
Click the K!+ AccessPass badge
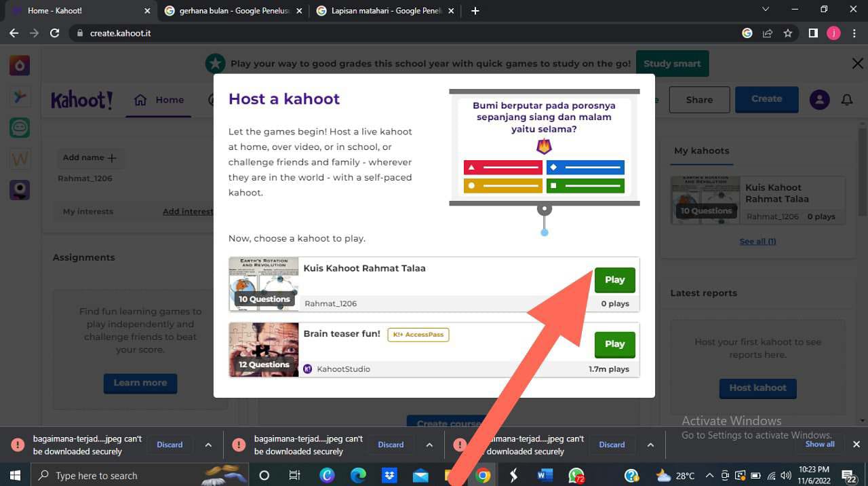click(418, 335)
